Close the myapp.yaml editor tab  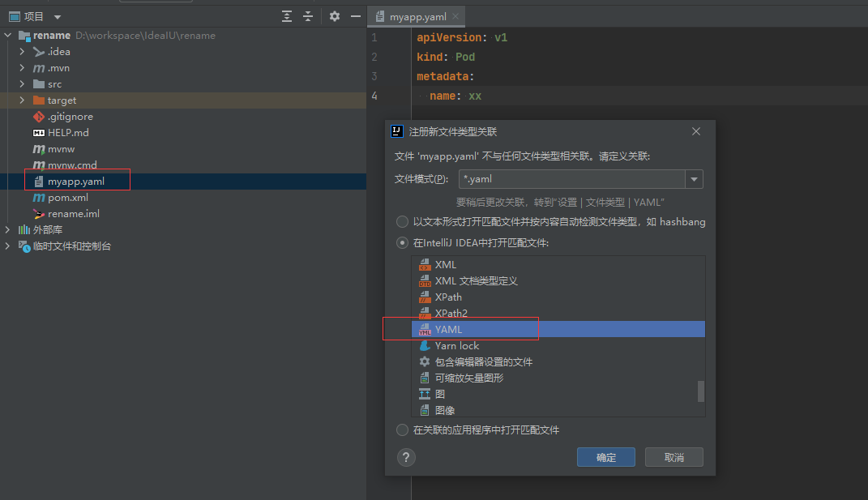click(455, 16)
